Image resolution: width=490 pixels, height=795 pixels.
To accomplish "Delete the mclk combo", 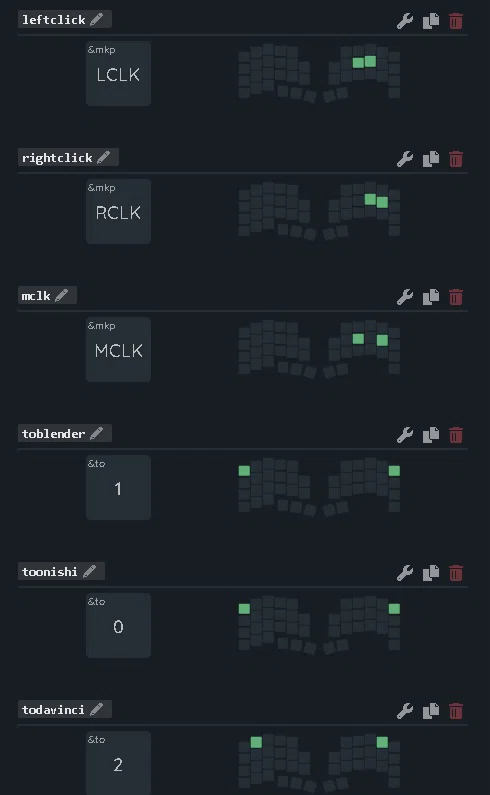I will click(456, 297).
